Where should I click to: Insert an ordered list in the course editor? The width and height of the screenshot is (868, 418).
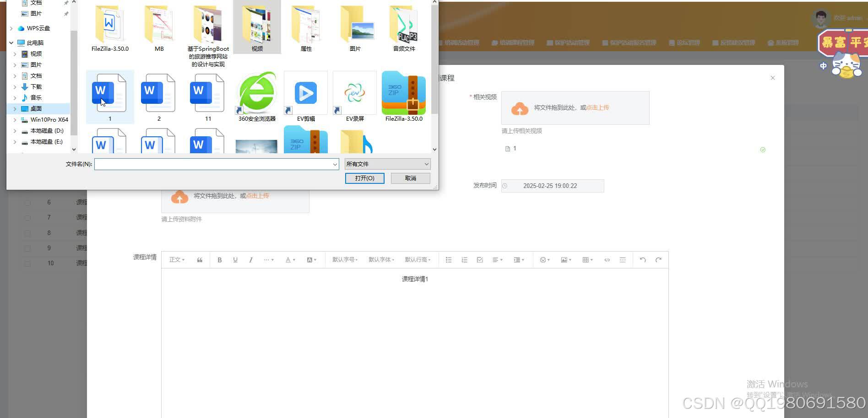pyautogui.click(x=464, y=259)
